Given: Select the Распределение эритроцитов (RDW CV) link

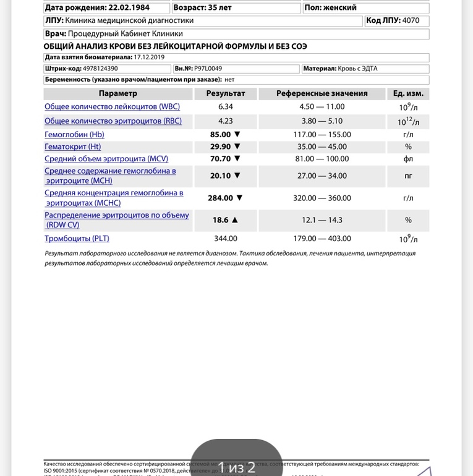Looking at the screenshot, I should click(117, 219).
